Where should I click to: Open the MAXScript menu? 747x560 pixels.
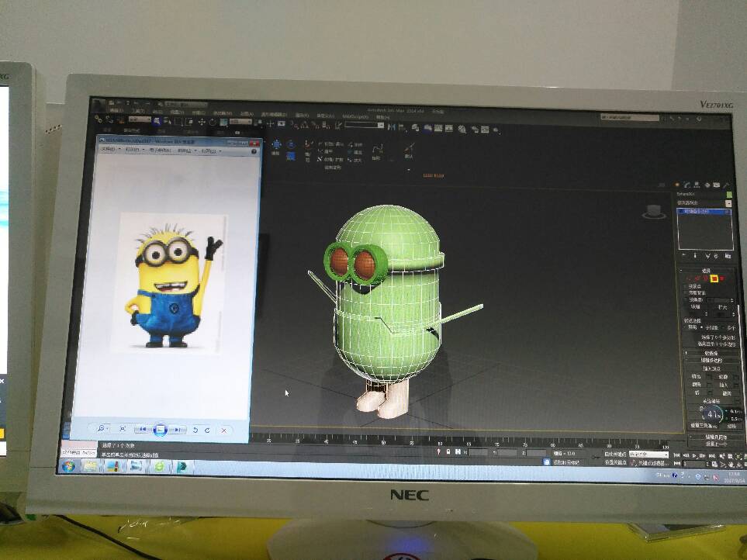point(356,116)
